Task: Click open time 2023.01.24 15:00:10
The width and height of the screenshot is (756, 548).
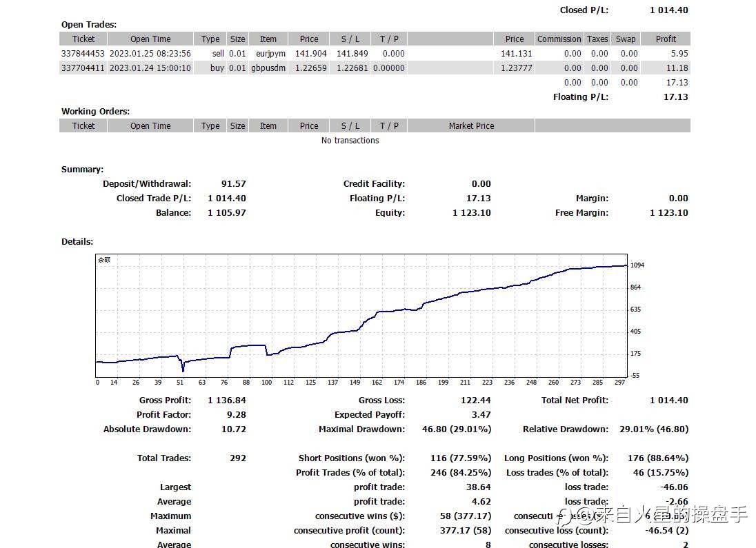Action: [150, 68]
